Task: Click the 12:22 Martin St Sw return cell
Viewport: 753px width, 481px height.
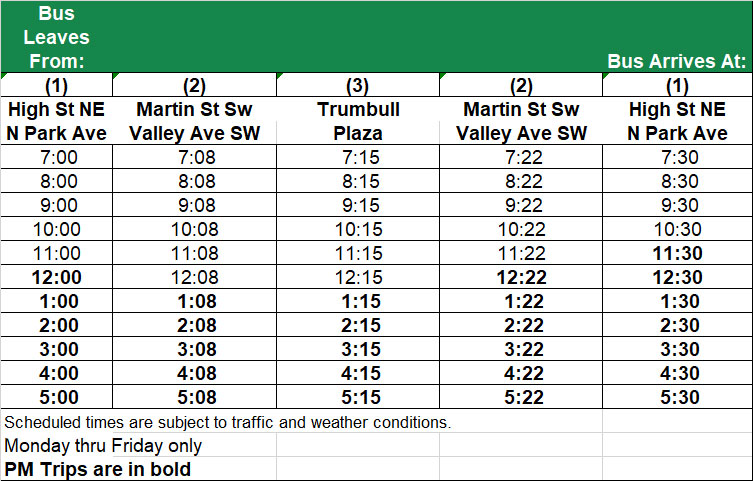Action: point(521,277)
